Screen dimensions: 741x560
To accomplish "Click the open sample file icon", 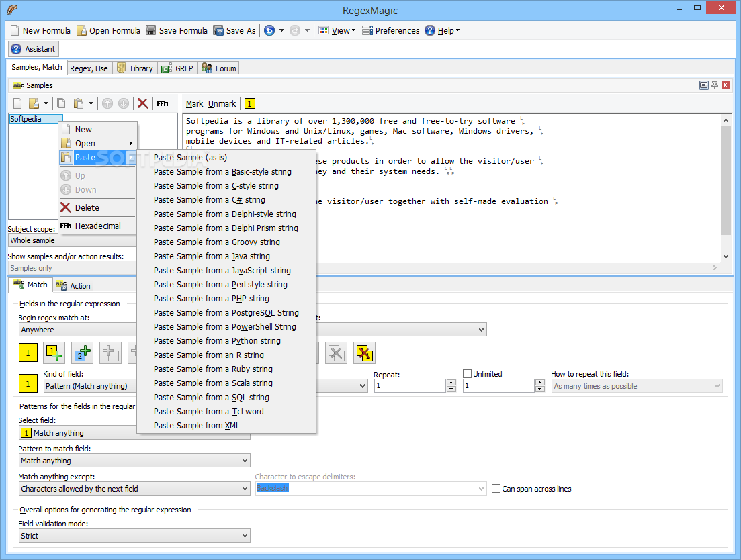I will pos(34,103).
